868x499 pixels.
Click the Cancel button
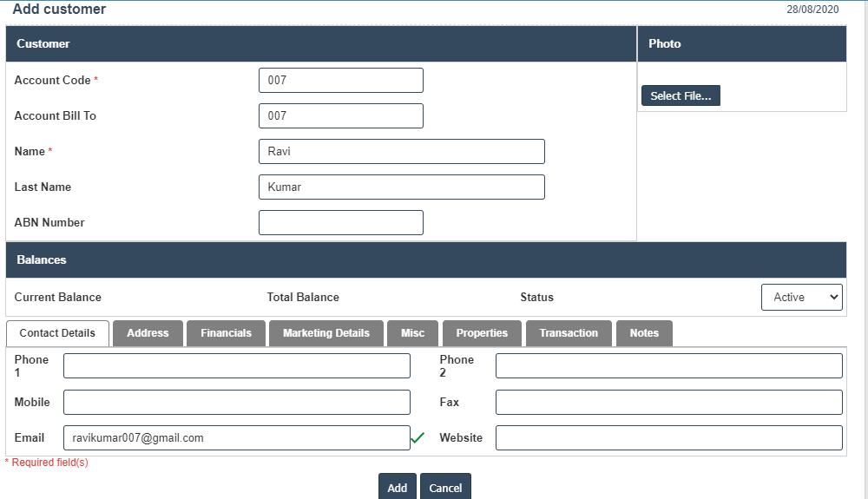(445, 488)
